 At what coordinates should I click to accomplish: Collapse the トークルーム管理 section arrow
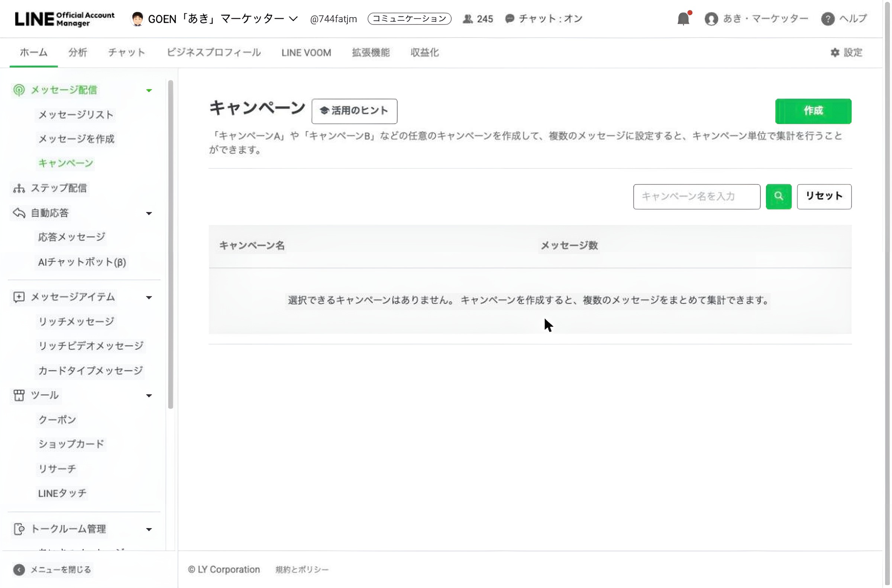coord(149,530)
